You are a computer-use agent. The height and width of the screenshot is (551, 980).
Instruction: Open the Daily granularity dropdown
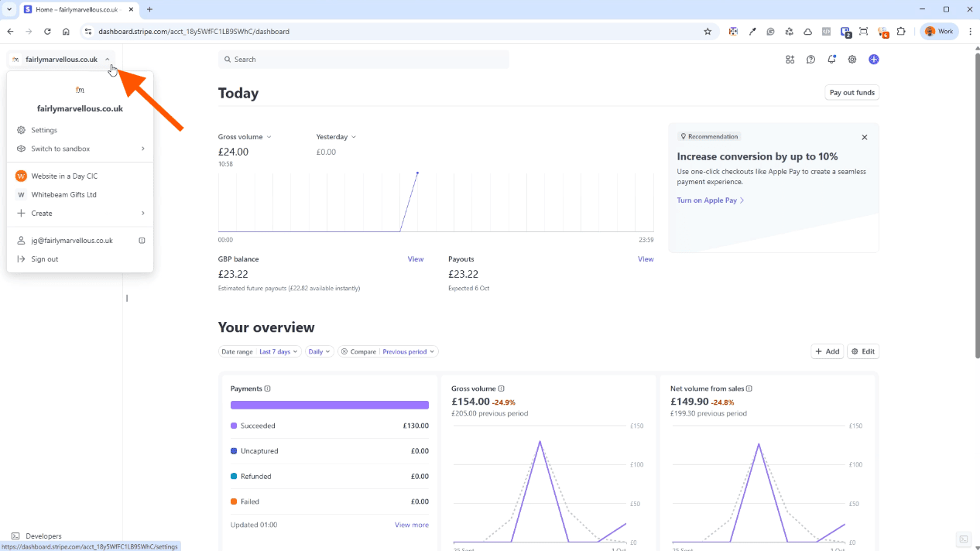click(x=319, y=351)
